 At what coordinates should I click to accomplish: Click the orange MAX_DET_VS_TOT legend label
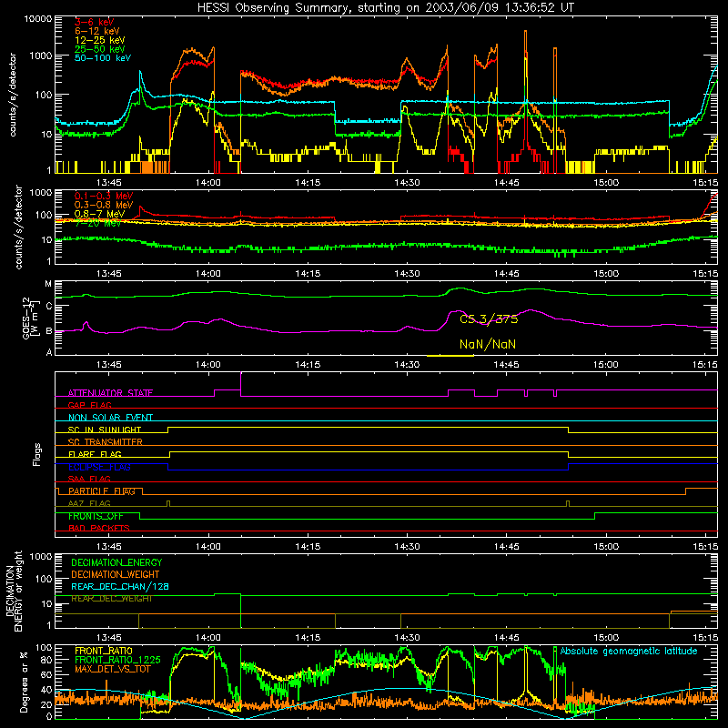coord(113,669)
